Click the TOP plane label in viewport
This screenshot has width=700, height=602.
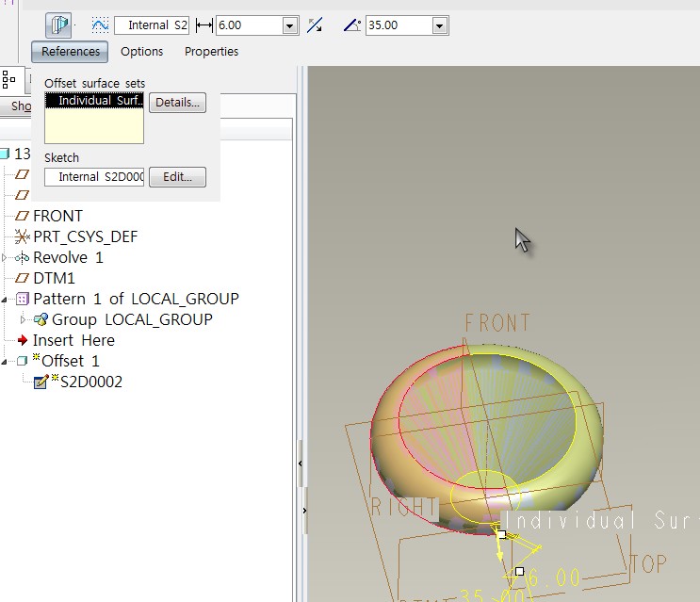(648, 564)
